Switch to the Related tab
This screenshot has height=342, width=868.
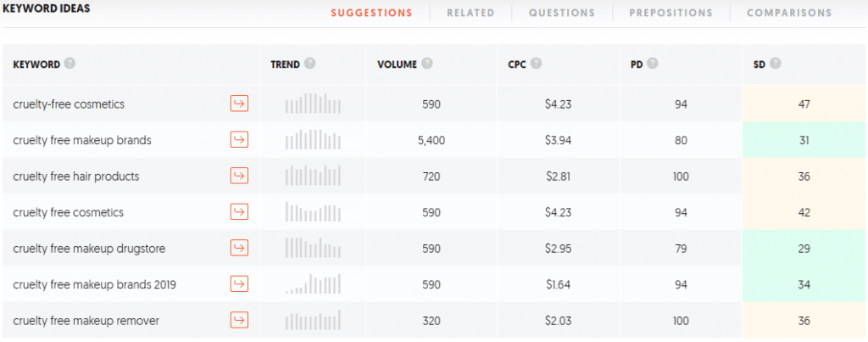(x=470, y=13)
